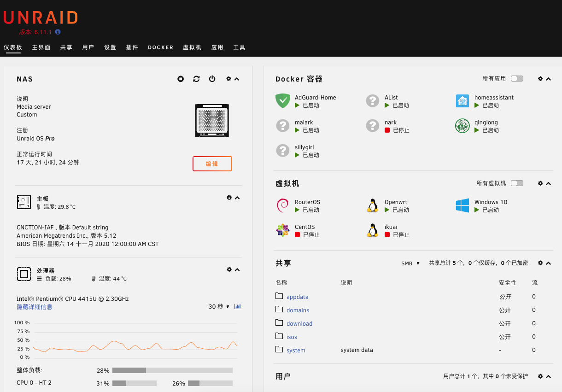Open NAS panel settings gear

(228, 79)
